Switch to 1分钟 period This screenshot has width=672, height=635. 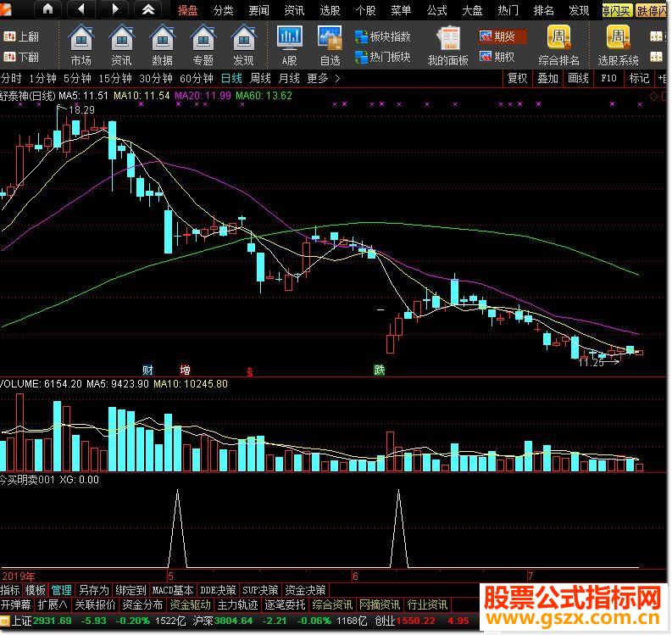[43, 79]
